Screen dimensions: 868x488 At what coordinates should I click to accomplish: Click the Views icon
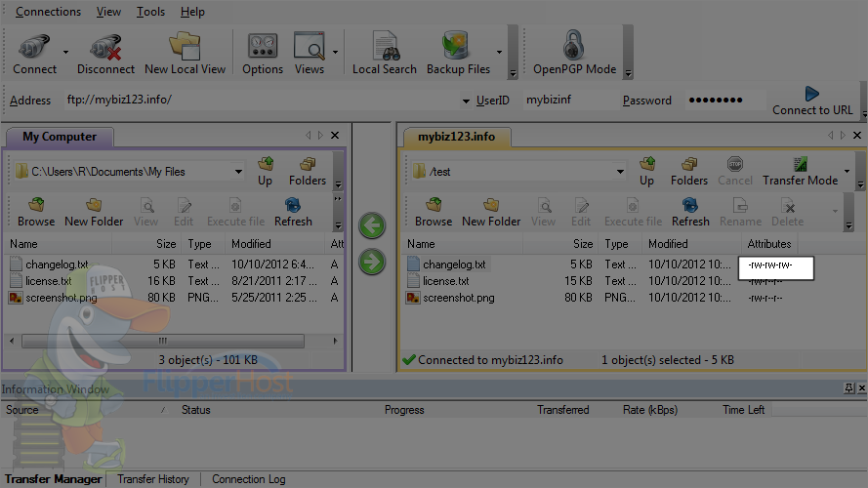pos(309,53)
